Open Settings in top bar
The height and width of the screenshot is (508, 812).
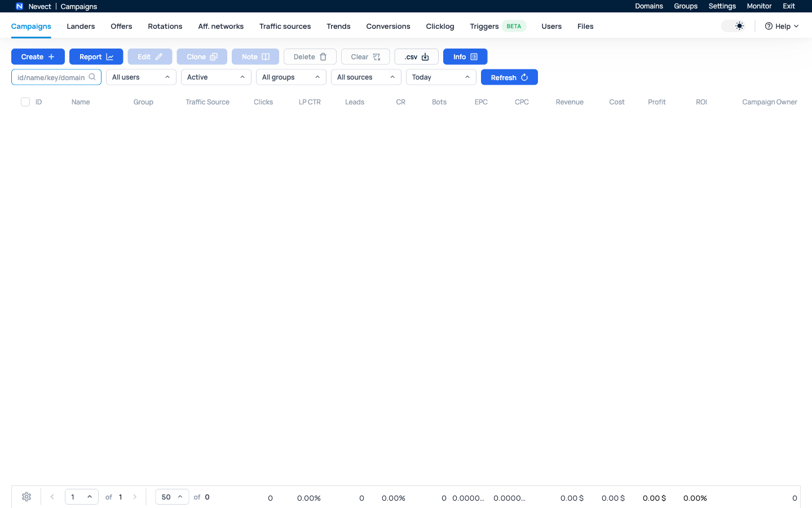pyautogui.click(x=722, y=6)
